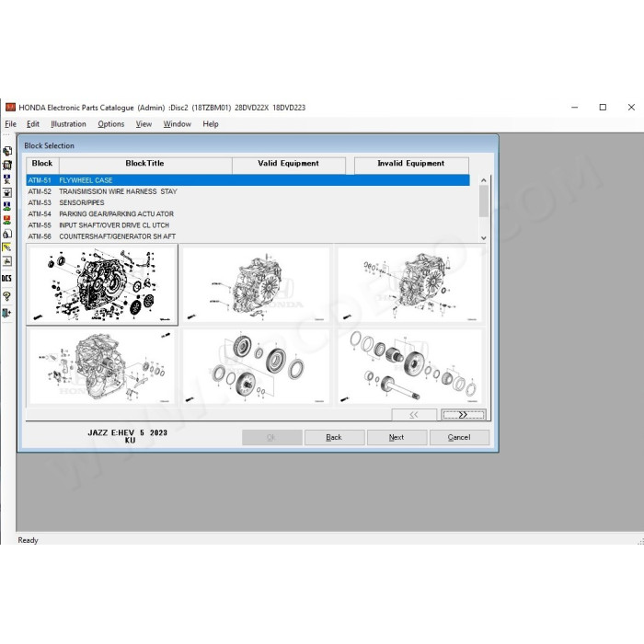Open the Options menu
Viewport: 644px width, 644px height.
pos(111,124)
